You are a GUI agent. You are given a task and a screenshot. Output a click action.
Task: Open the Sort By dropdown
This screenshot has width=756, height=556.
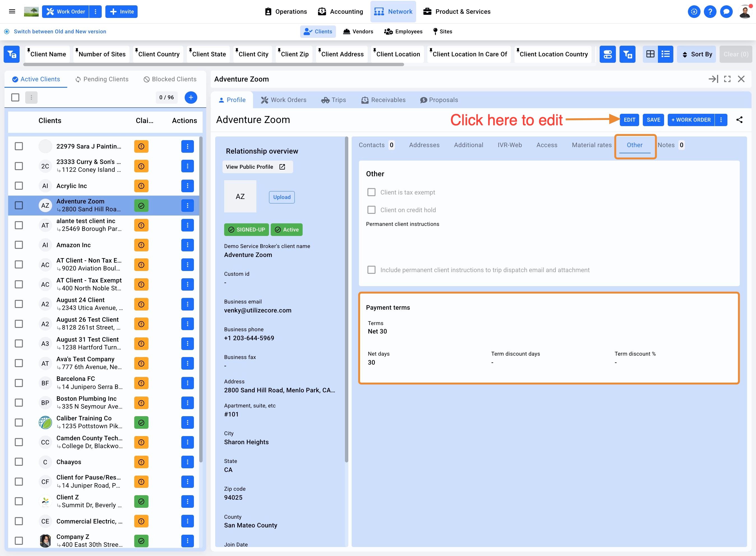[697, 54]
